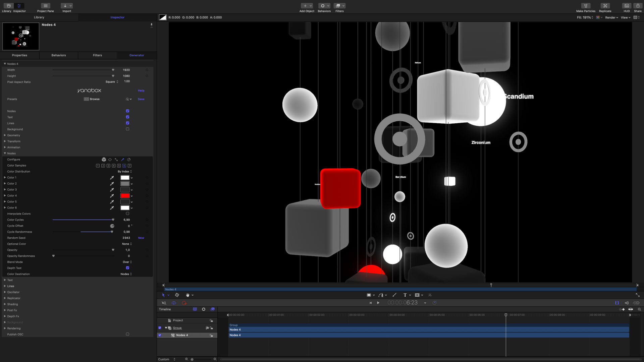Viewport: 644px width, 362px height.
Task: Show the HUD panel
Action: [x=627, y=6]
